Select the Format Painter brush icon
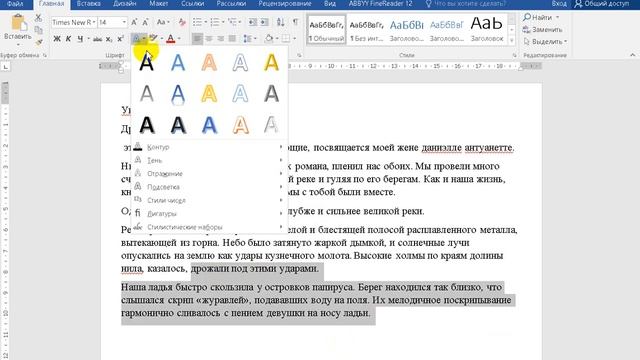The width and height of the screenshot is (640, 360). [38, 41]
